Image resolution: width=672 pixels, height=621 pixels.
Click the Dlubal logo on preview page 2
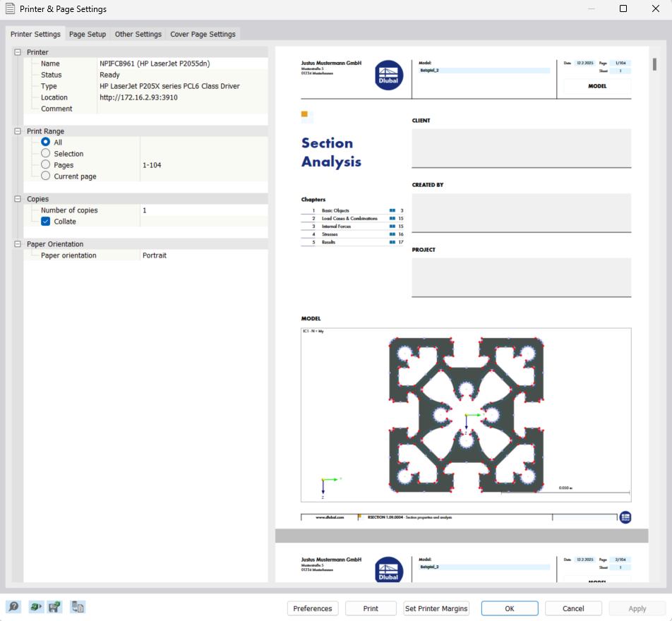pyautogui.click(x=389, y=569)
